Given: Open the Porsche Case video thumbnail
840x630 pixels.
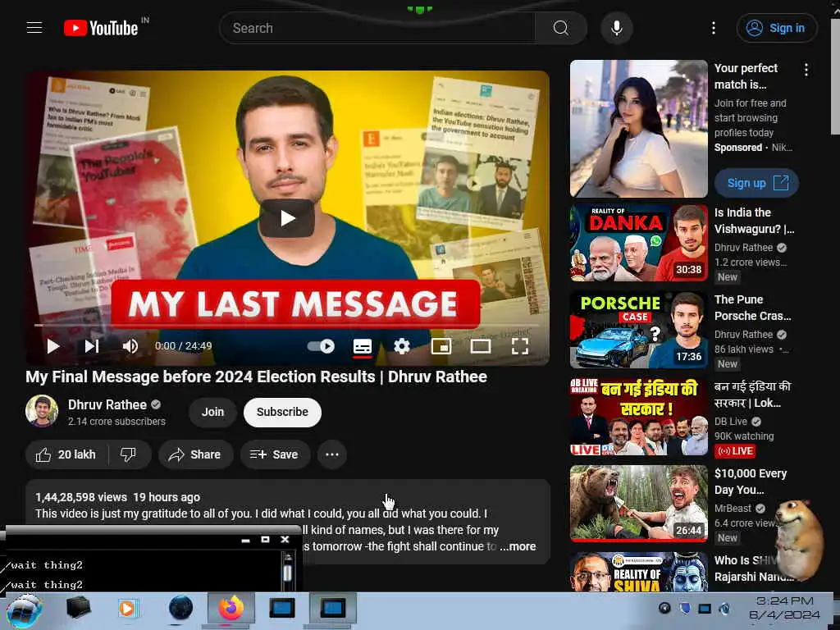Looking at the screenshot, I should coord(638,330).
